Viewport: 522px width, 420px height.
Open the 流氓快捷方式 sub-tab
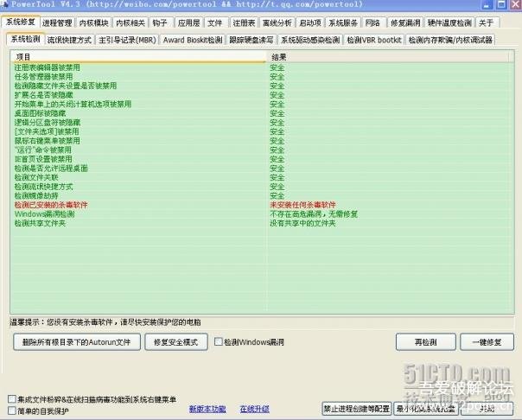click(x=70, y=40)
